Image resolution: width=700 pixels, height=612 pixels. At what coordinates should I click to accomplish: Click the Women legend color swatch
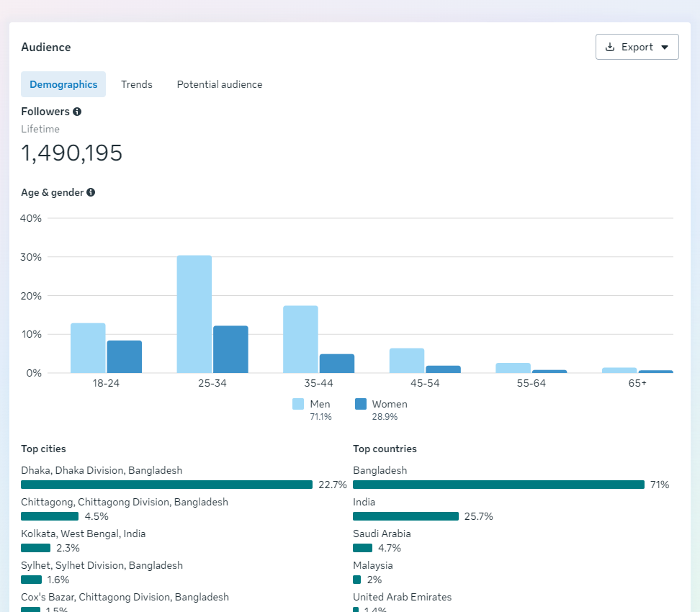pos(361,404)
